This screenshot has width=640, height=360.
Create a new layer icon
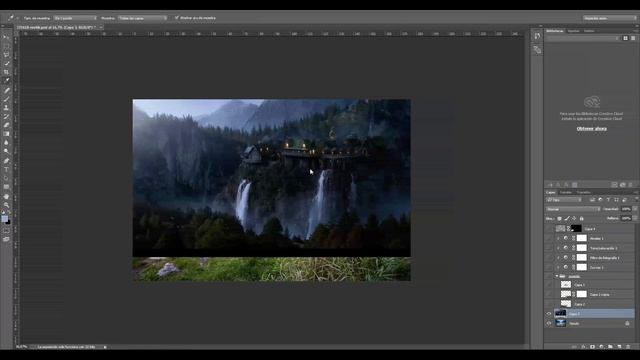point(619,347)
